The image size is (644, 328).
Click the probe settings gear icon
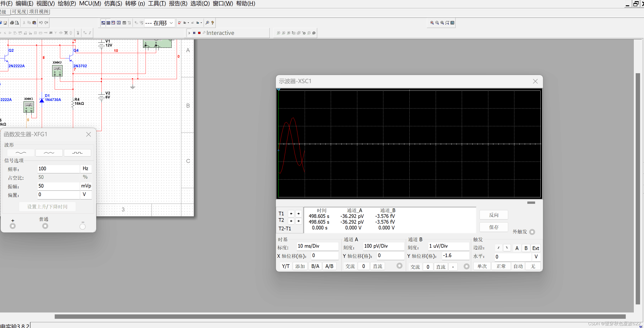pyautogui.click(x=314, y=33)
